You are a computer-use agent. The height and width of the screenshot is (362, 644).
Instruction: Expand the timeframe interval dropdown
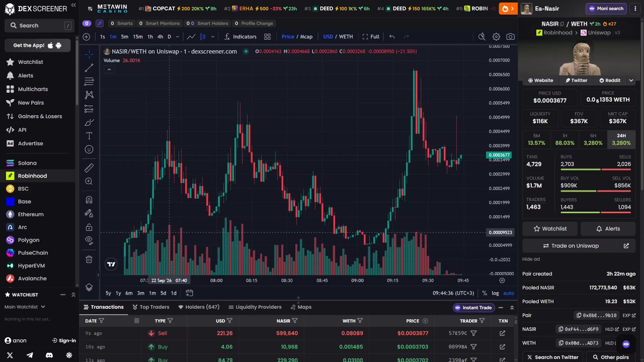pyautogui.click(x=177, y=36)
